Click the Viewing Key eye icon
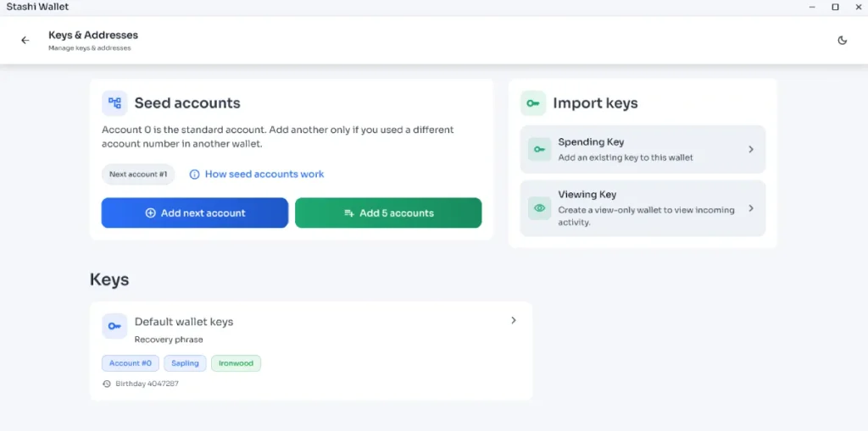This screenshot has height=431, width=868. tap(540, 208)
